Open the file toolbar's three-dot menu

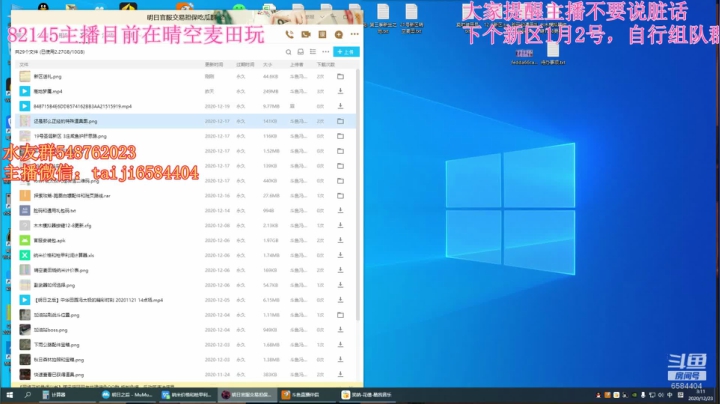326,52
